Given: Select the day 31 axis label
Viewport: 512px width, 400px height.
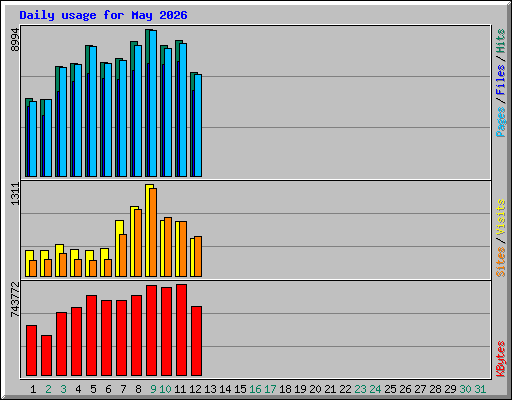Looking at the screenshot, I should tap(480, 389).
